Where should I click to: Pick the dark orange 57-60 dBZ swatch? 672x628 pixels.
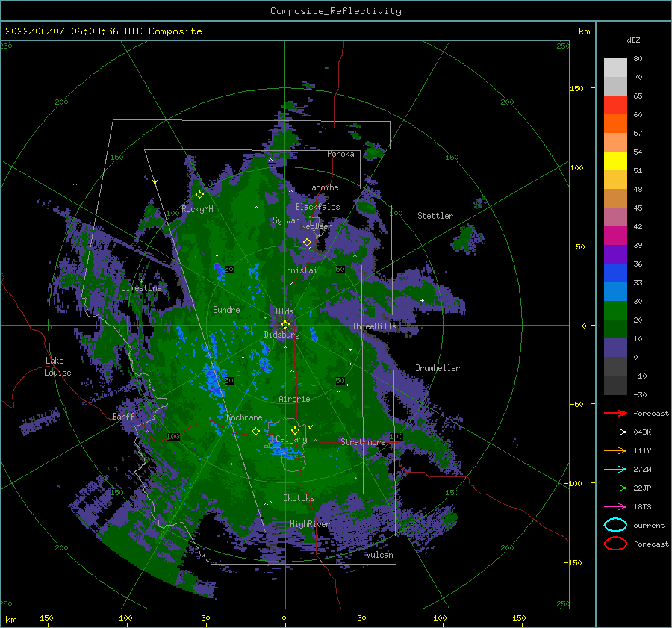click(x=615, y=123)
